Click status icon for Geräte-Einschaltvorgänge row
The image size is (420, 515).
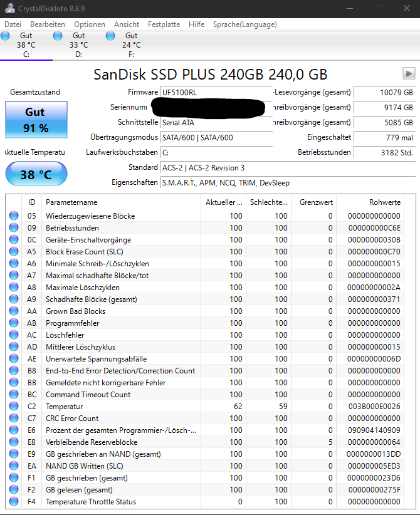pos(14,239)
